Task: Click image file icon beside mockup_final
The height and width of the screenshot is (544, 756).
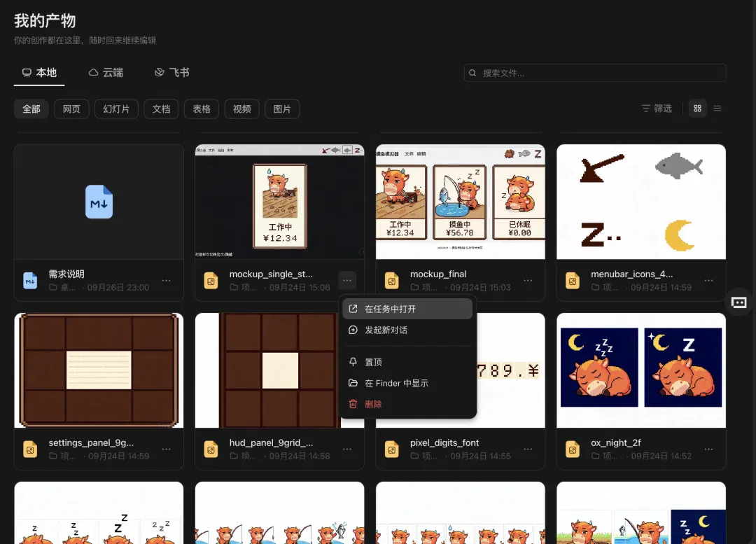Action: click(392, 281)
